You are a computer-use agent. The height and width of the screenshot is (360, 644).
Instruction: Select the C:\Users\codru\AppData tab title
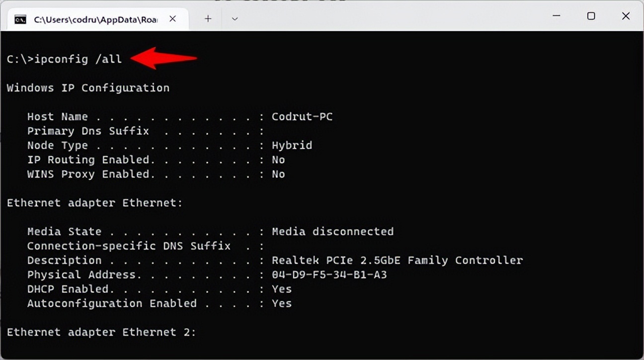pos(95,19)
